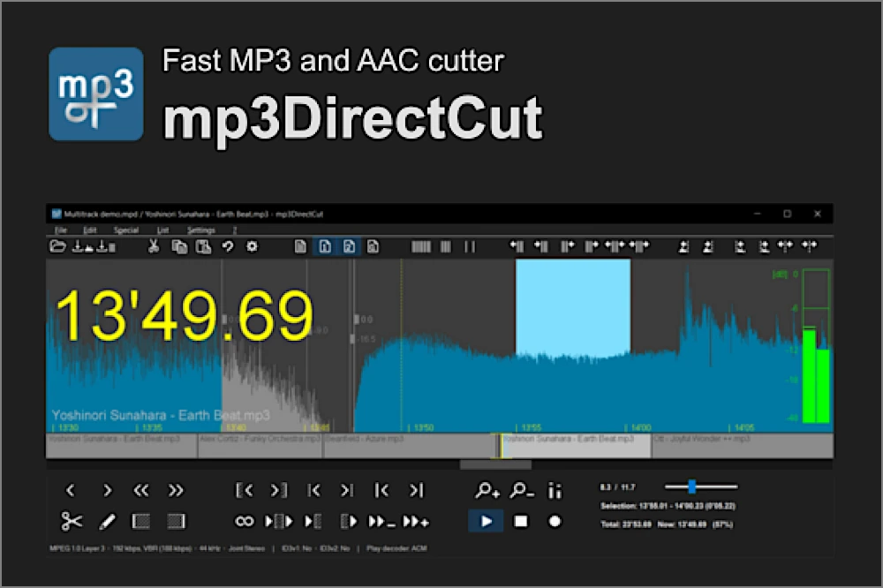Screen dimensions: 883x588
Task: Click the 14'00 mark on time ruler
Action: (x=641, y=427)
